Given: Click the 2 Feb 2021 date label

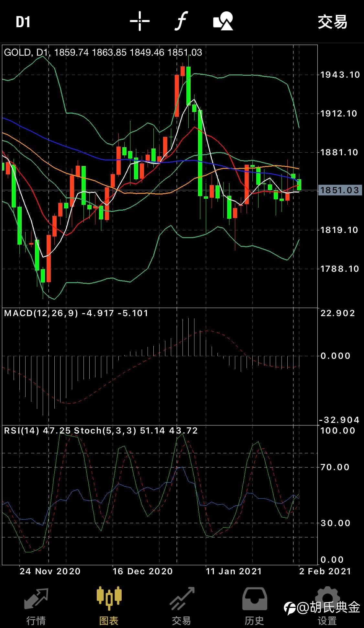Looking at the screenshot, I should [x=325, y=571].
